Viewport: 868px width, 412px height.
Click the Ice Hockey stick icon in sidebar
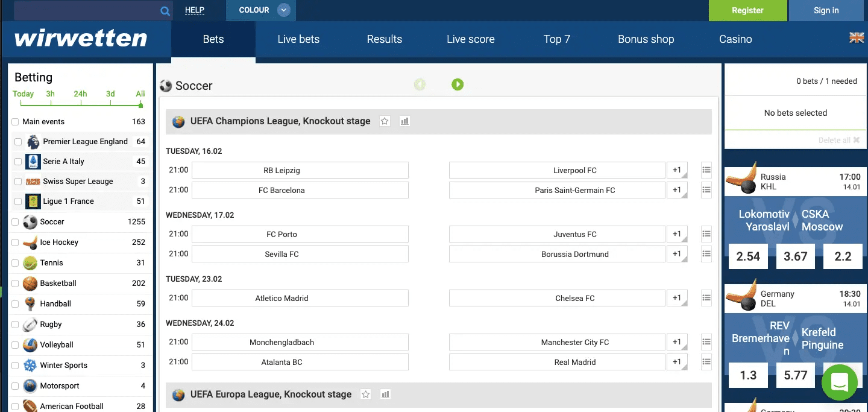[30, 242]
